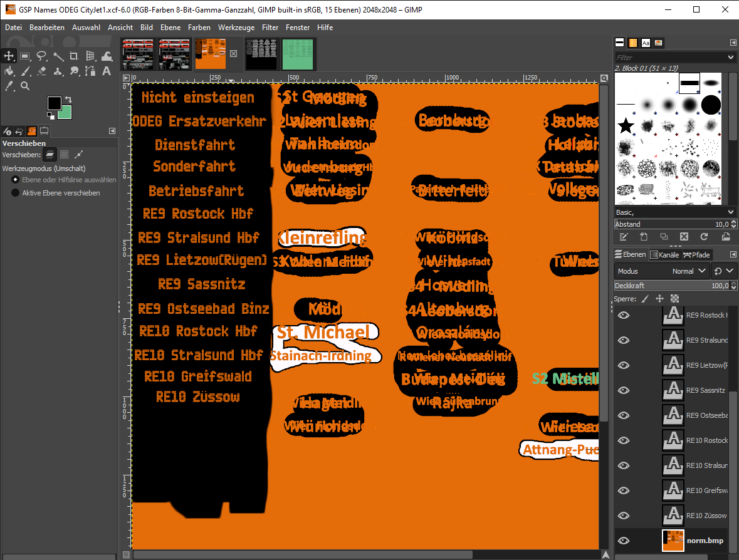739x560 pixels.
Task: Open the Filter menu
Action: click(270, 28)
